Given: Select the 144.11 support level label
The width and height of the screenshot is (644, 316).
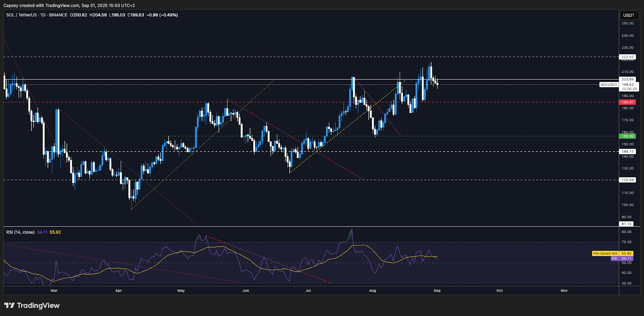Looking at the screenshot, I should coord(627,152).
